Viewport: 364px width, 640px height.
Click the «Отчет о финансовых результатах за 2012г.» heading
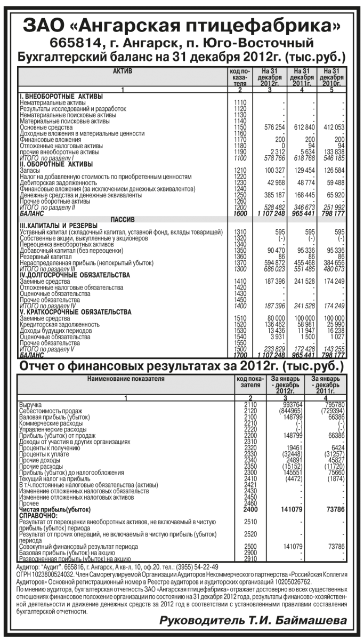[x=181, y=366]
